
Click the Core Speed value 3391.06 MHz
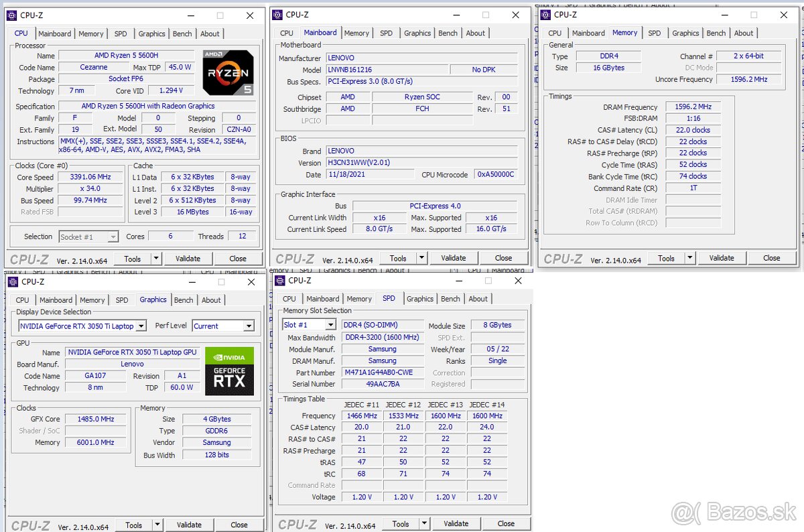[x=90, y=177]
